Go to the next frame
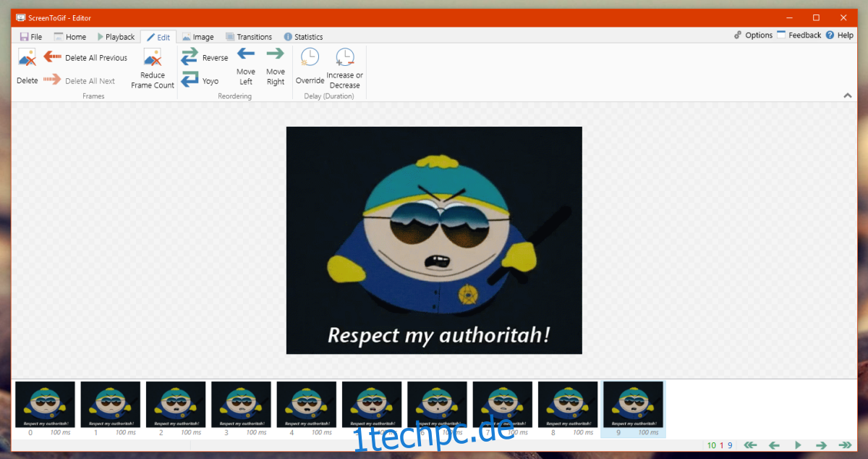868x459 pixels. coord(821,445)
